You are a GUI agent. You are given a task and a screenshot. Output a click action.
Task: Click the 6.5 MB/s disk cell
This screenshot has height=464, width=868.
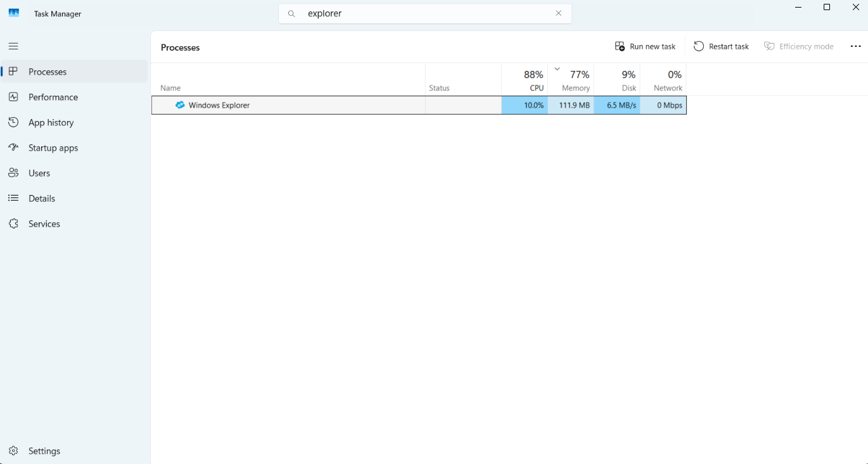(617, 105)
